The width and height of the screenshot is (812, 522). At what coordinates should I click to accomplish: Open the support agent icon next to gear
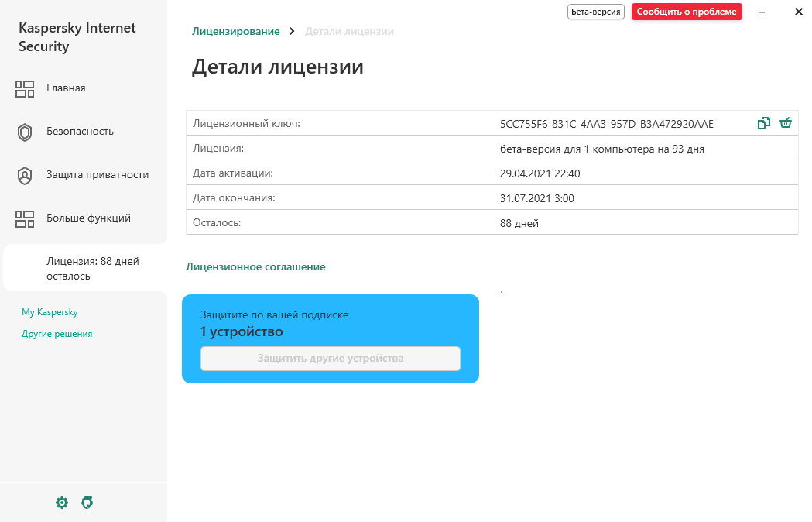click(x=87, y=503)
